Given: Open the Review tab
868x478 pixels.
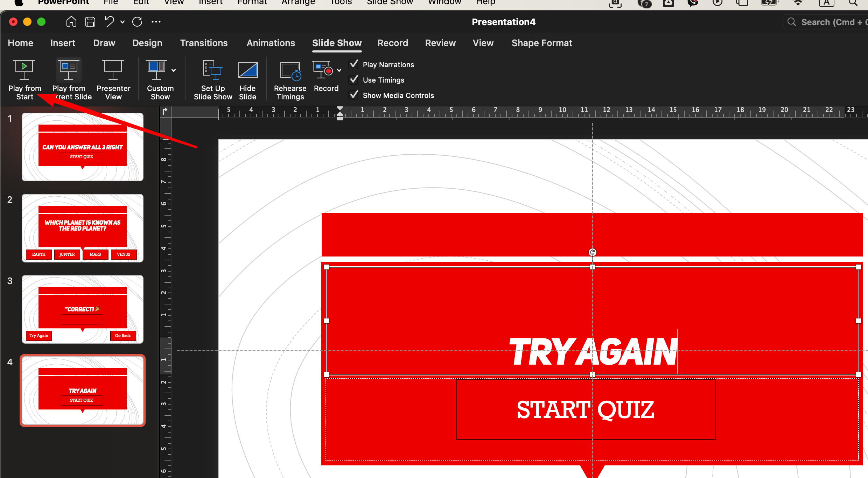Looking at the screenshot, I should click(x=440, y=43).
